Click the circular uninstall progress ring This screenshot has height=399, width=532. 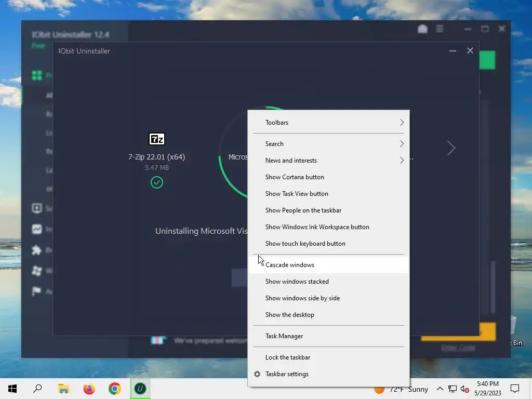pyautogui.click(x=233, y=152)
